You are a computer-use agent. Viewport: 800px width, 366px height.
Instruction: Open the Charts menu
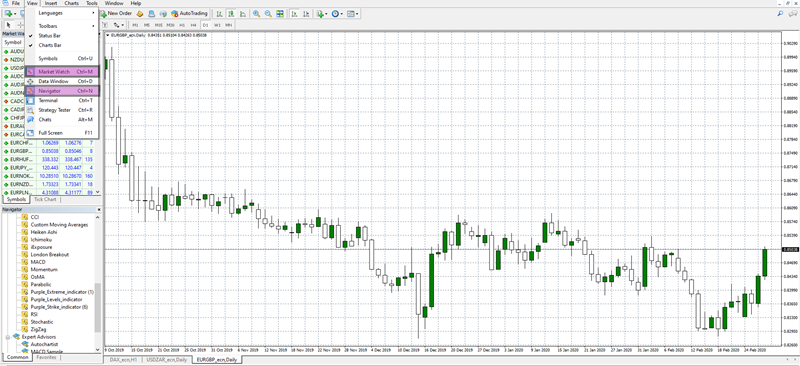[x=71, y=3]
